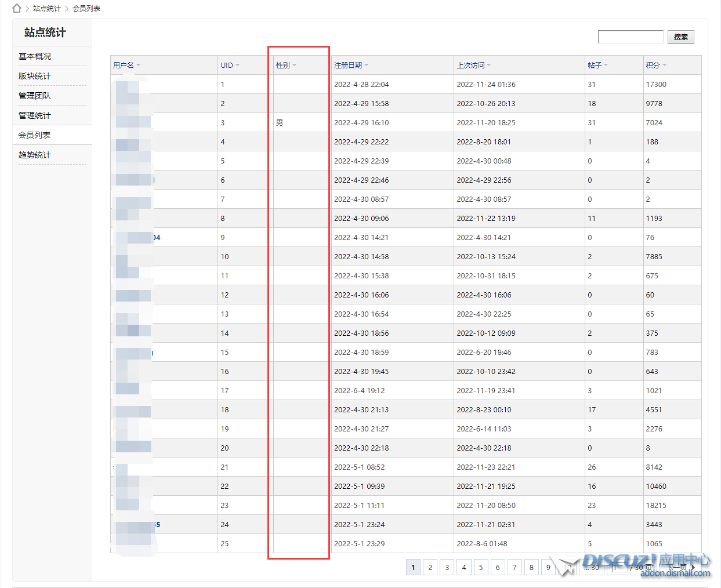Open 管理统计 sidebar item
721x588 pixels.
click(x=35, y=115)
